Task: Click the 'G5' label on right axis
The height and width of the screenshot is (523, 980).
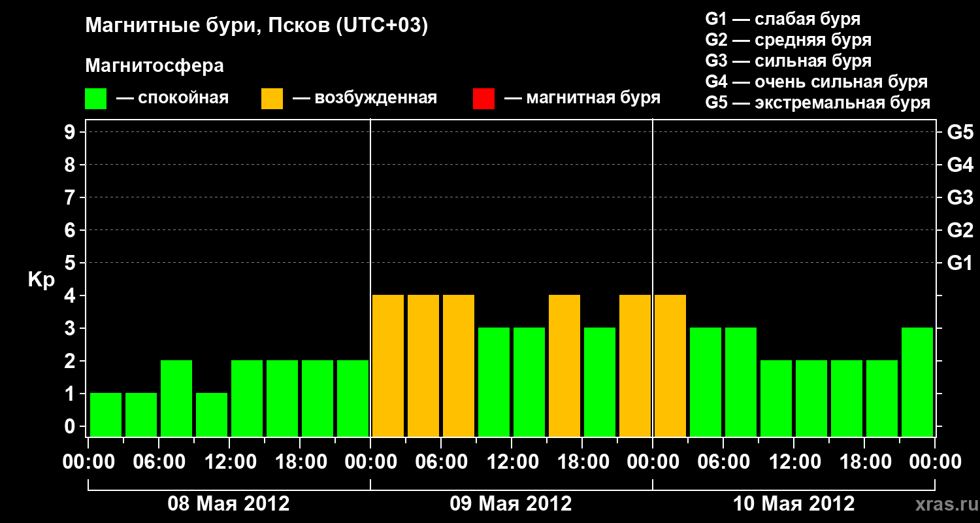Action: 960,133
